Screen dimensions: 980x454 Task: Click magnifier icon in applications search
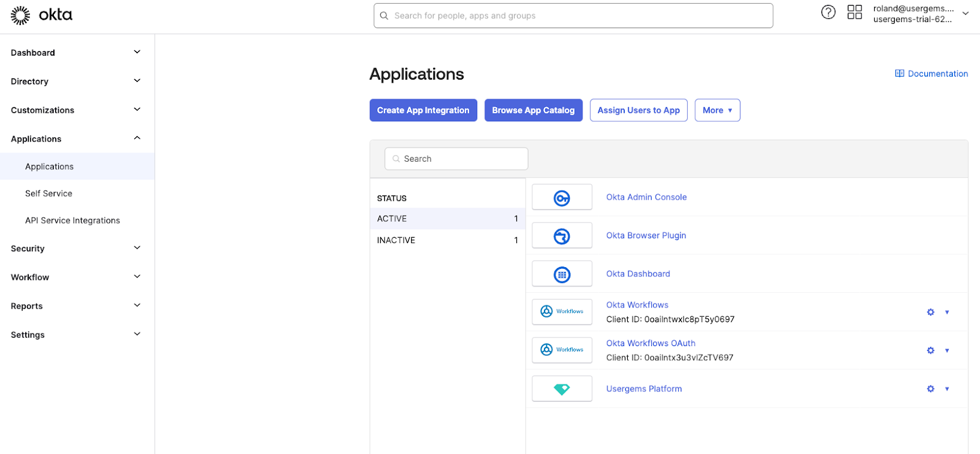pos(396,159)
